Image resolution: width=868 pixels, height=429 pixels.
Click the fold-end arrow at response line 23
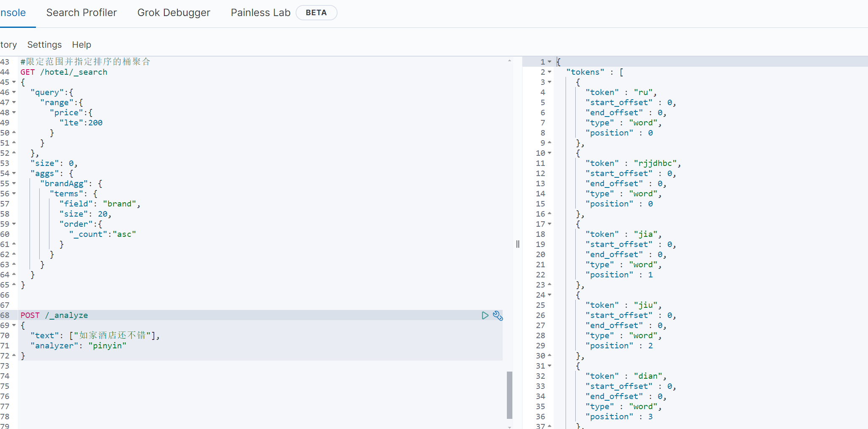pos(550,285)
